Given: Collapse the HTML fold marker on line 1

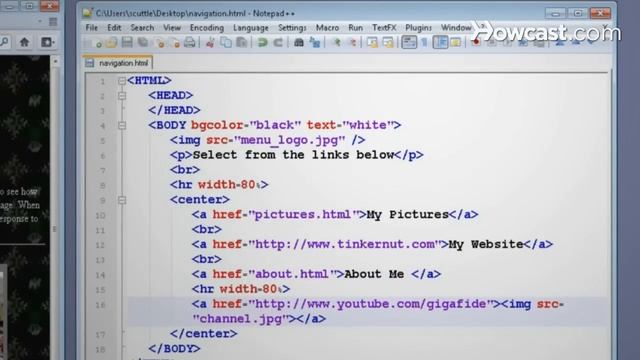Looking at the screenshot, I should point(122,81).
